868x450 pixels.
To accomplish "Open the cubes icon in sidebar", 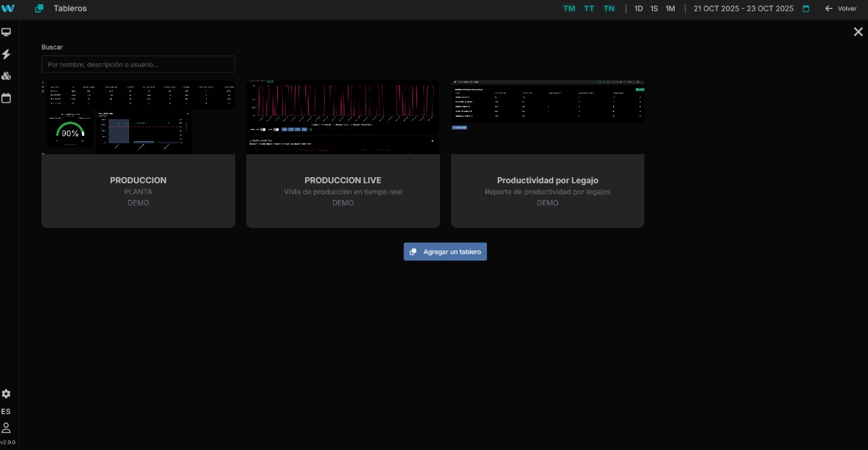I will tap(6, 76).
